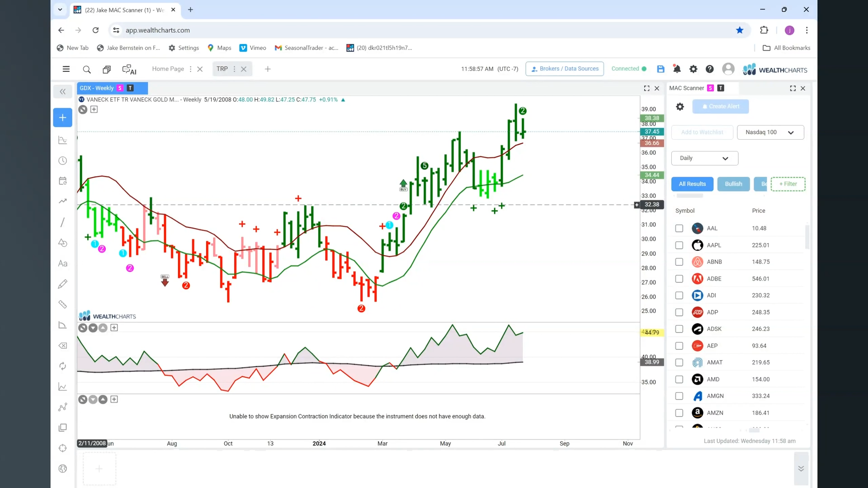Click the blue add-widget plus button

point(62,117)
